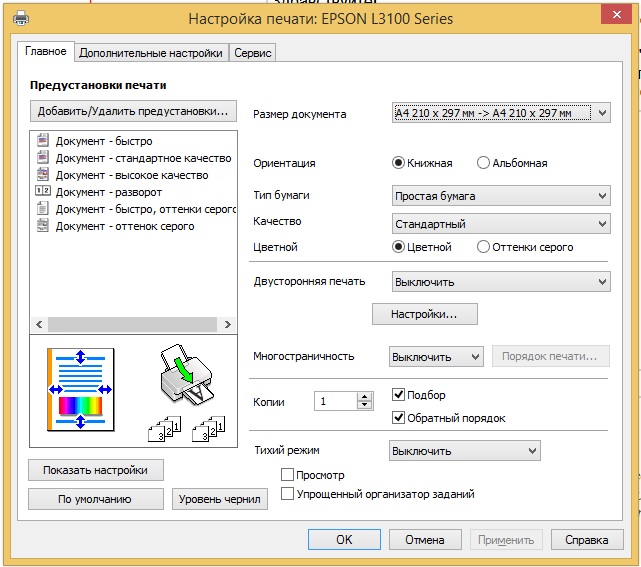This screenshot has width=641, height=567.
Task: Select "Документ - быстро" preset text
Action: [x=104, y=141]
